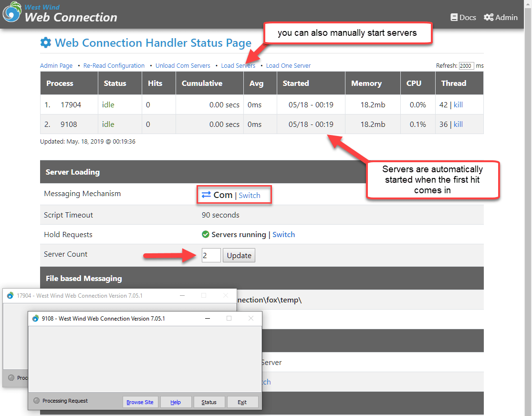
Task: Click the 0.1% CPU value
Action: (417, 125)
